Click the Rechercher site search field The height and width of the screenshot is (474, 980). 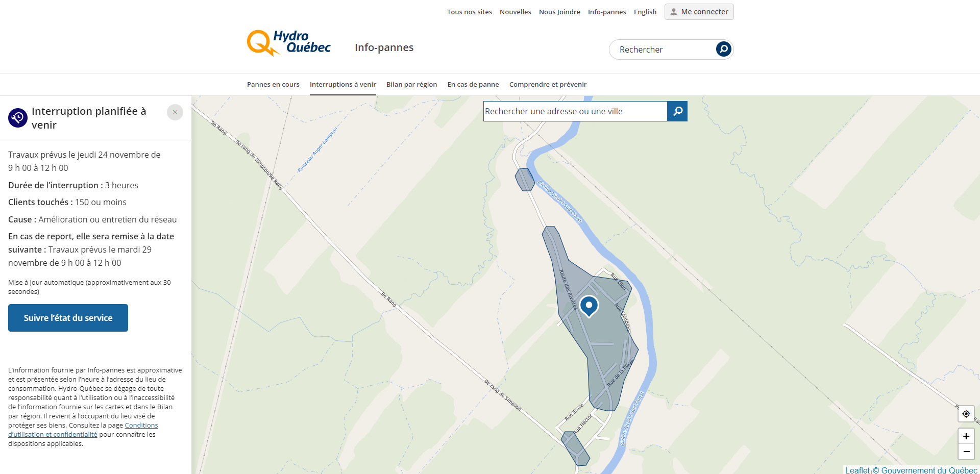pyautogui.click(x=663, y=49)
